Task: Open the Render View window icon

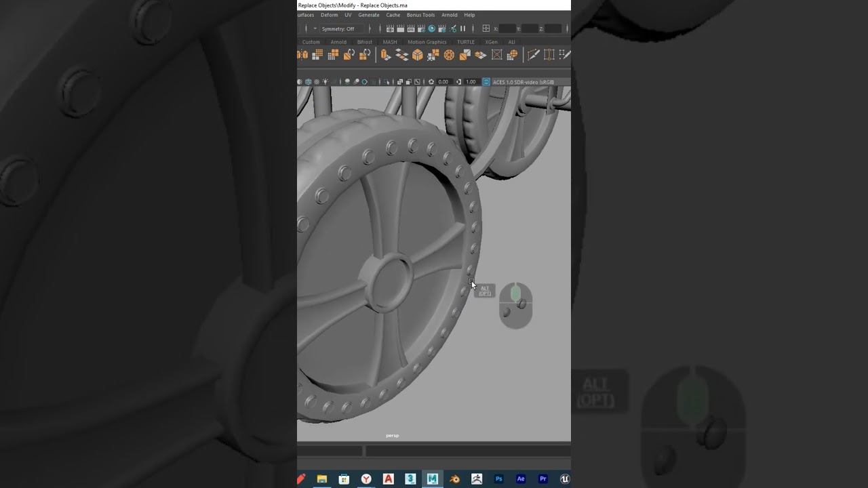Action: [x=390, y=28]
